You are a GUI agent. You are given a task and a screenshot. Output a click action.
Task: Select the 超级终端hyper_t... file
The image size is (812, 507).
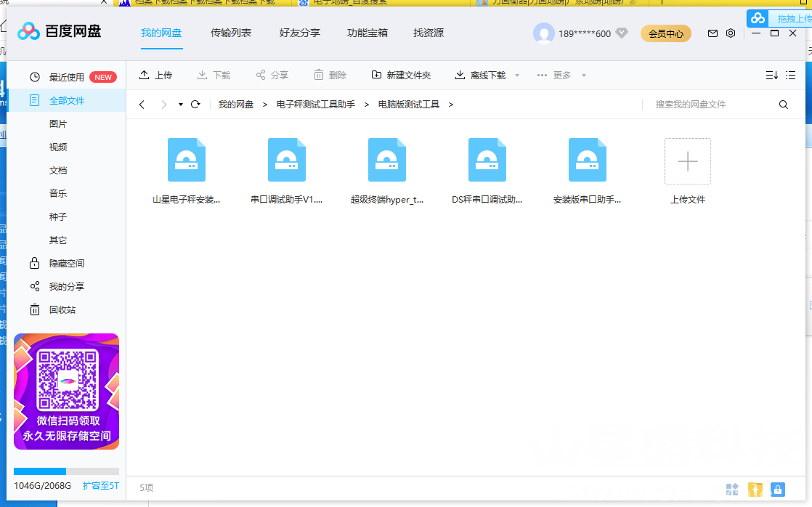pos(387,172)
